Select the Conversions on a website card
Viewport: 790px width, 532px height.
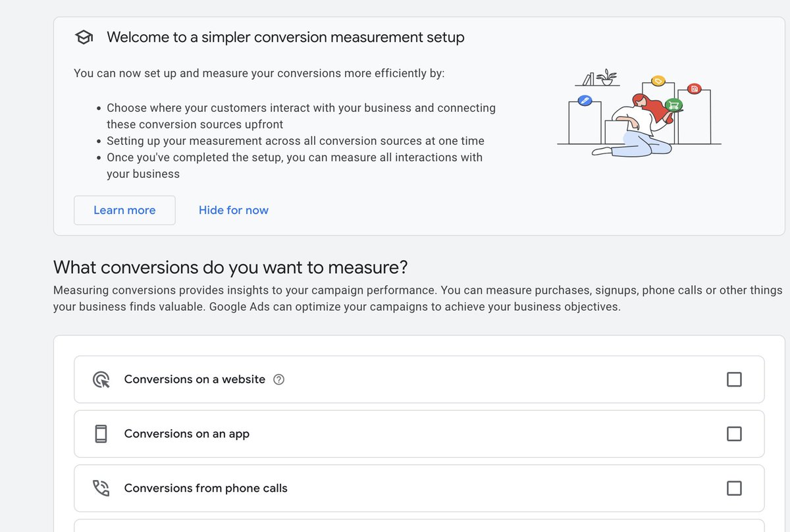pos(421,379)
